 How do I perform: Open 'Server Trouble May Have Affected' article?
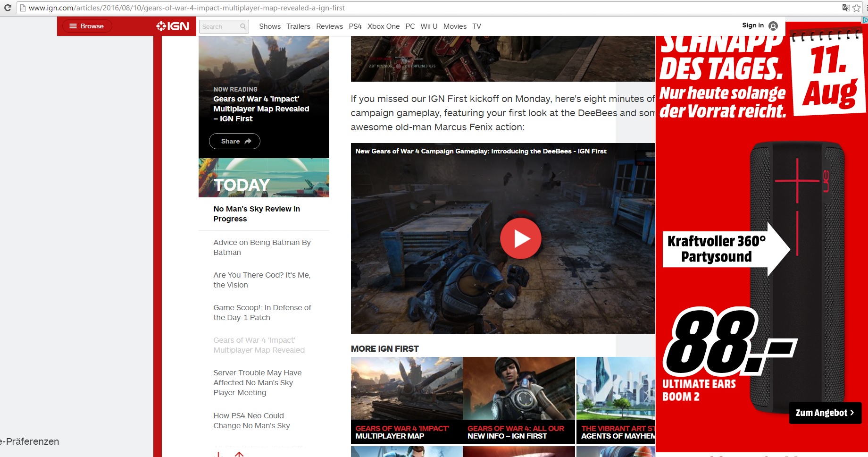[258, 382]
